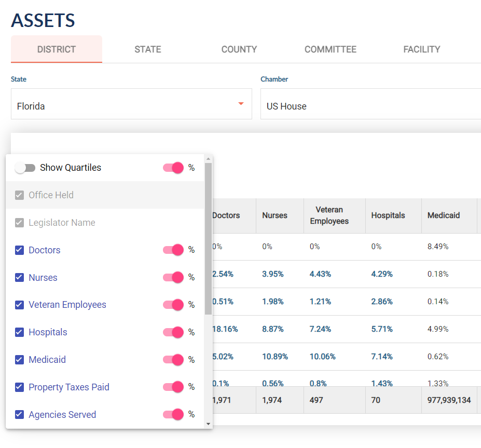This screenshot has height=448, width=481.
Task: Uncheck the Agencies Served checkbox
Action: (x=20, y=415)
